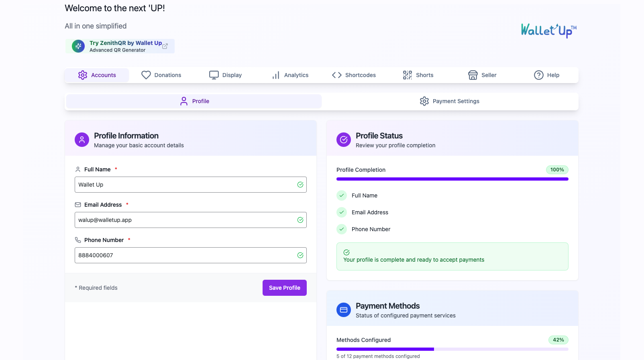
Task: Click the envelope icon next to Email Address label
Action: (x=78, y=205)
